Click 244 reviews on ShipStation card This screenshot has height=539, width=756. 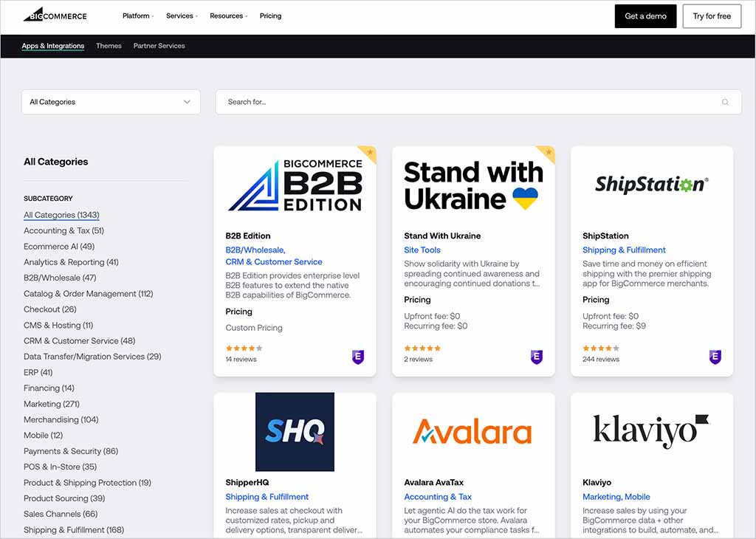601,359
